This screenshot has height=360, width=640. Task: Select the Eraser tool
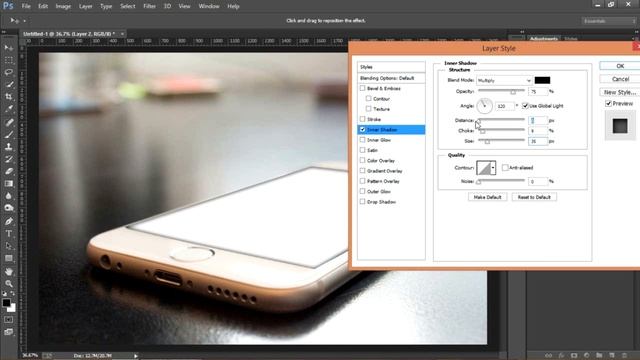coord(9,171)
